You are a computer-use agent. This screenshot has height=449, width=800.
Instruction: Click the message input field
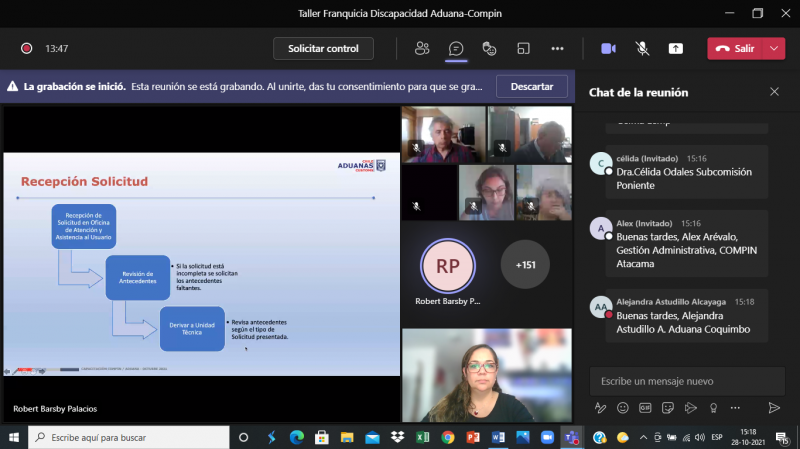(x=687, y=381)
